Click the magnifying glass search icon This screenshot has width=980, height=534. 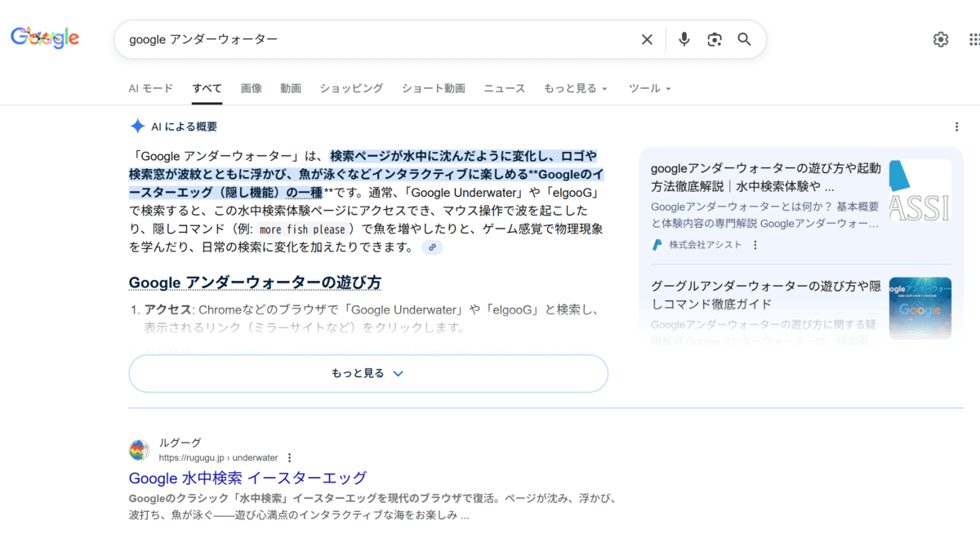(744, 39)
